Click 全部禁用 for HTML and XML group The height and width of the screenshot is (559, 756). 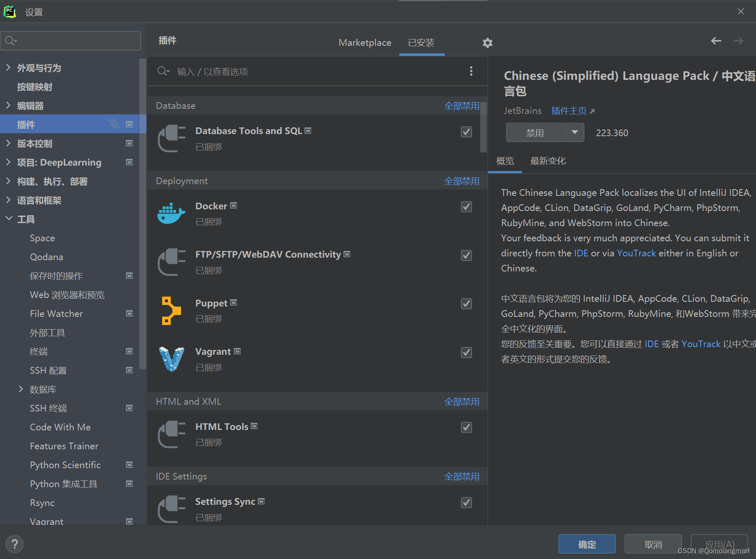(x=462, y=402)
